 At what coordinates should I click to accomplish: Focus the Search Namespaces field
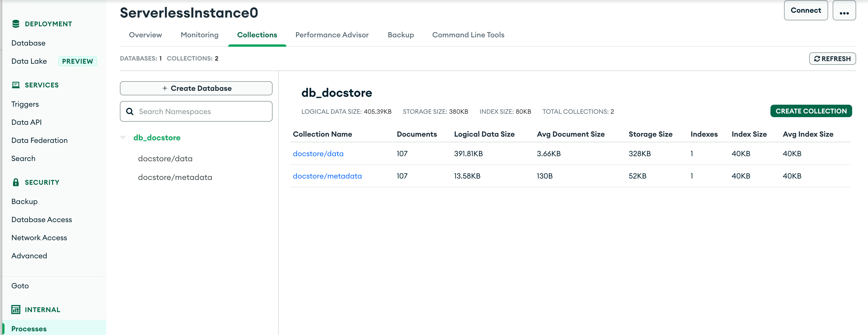[x=202, y=111]
